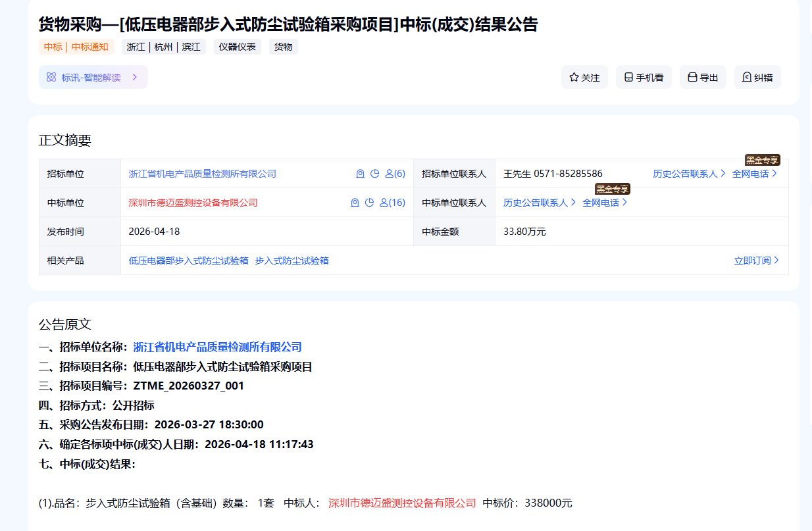
Task: Select the 浙江 | 杭州 | 滨江 region tag
Action: tap(164, 47)
